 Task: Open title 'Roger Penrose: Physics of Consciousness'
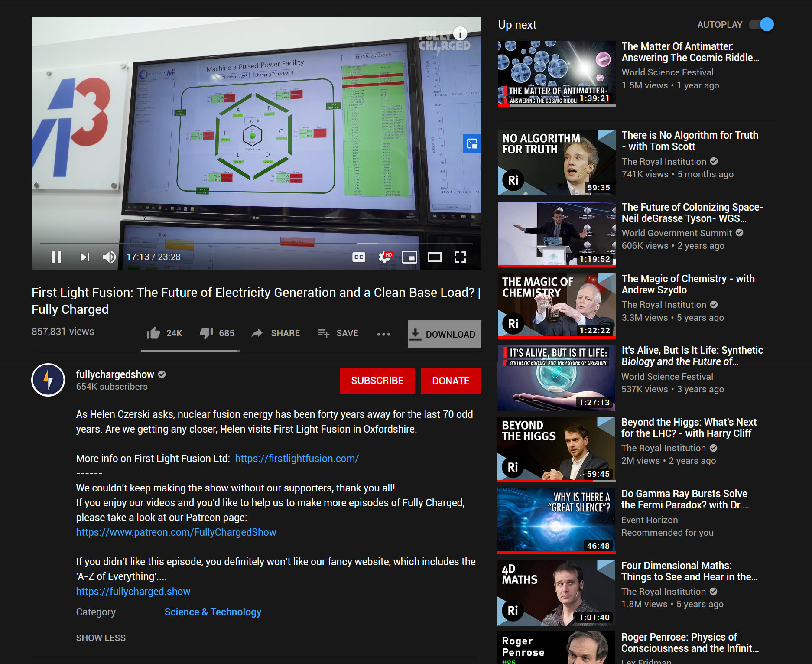(690, 643)
